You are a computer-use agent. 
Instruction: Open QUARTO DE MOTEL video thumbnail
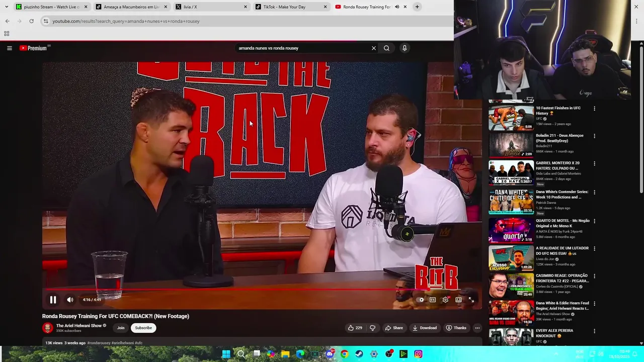click(511, 230)
